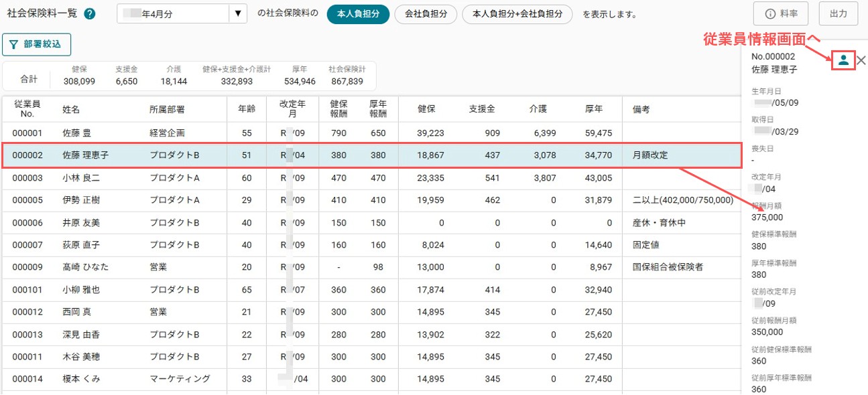Open employee information via person icon

(844, 60)
